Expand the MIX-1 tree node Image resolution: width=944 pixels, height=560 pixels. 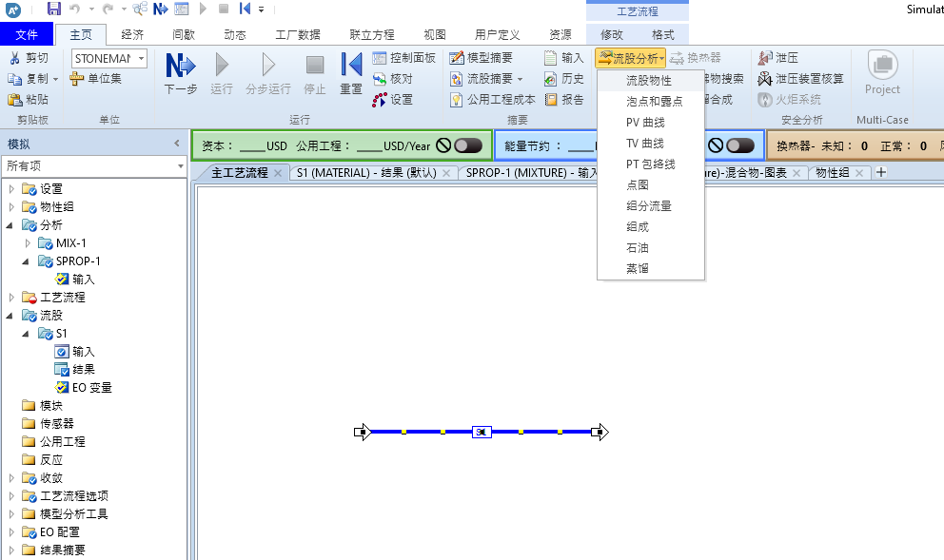pos(28,243)
